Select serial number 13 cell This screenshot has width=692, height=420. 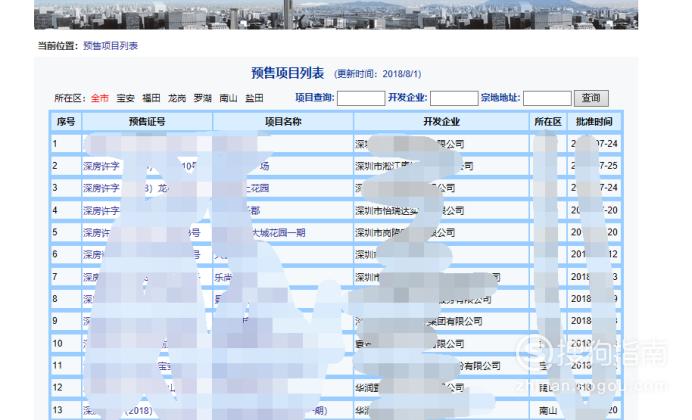point(66,410)
